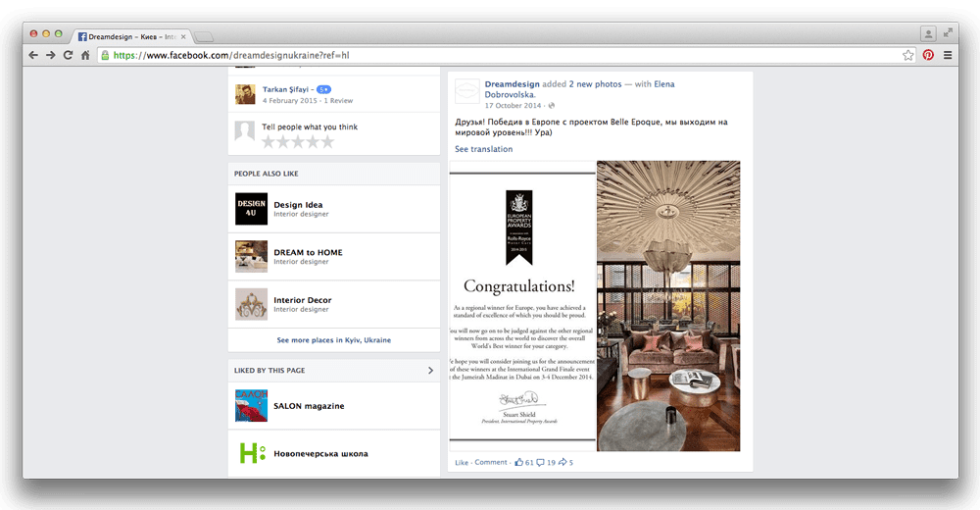
Task: Comment on the Dreamdesign post
Action: (491, 463)
